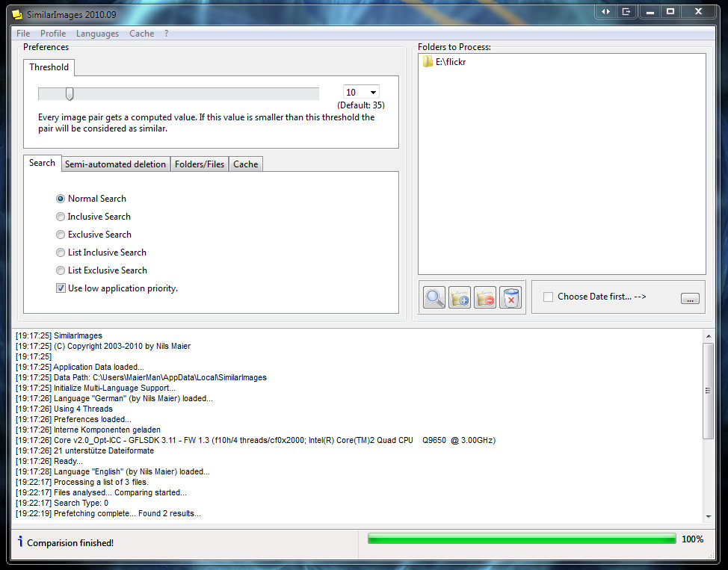This screenshot has width=728, height=570.
Task: Click log line "Preferences loaded..."
Action: point(73,420)
